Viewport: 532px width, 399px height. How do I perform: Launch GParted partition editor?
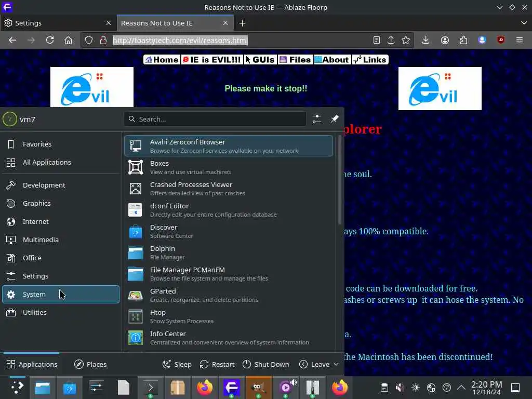click(x=229, y=295)
